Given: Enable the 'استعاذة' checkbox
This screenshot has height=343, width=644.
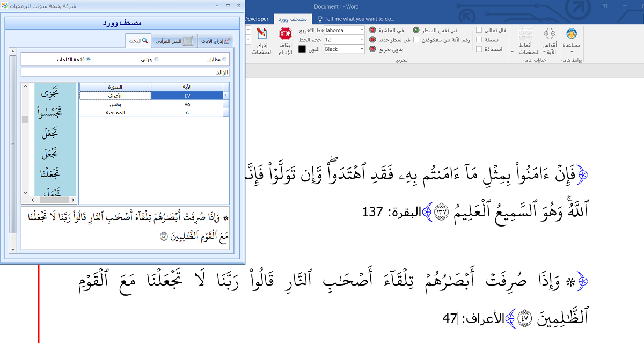Looking at the screenshot, I should 479,49.
